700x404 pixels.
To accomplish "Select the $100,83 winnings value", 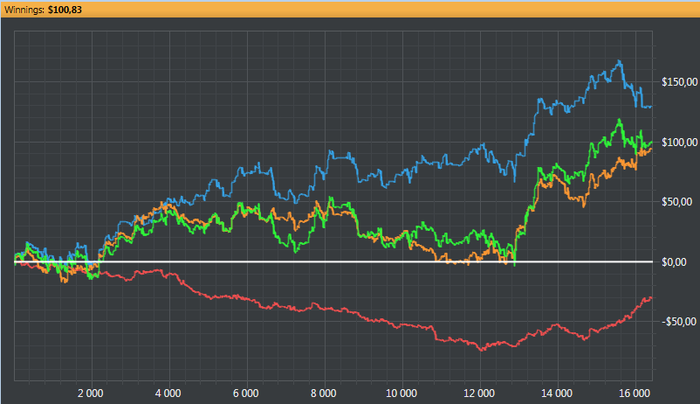I will 65,9.
